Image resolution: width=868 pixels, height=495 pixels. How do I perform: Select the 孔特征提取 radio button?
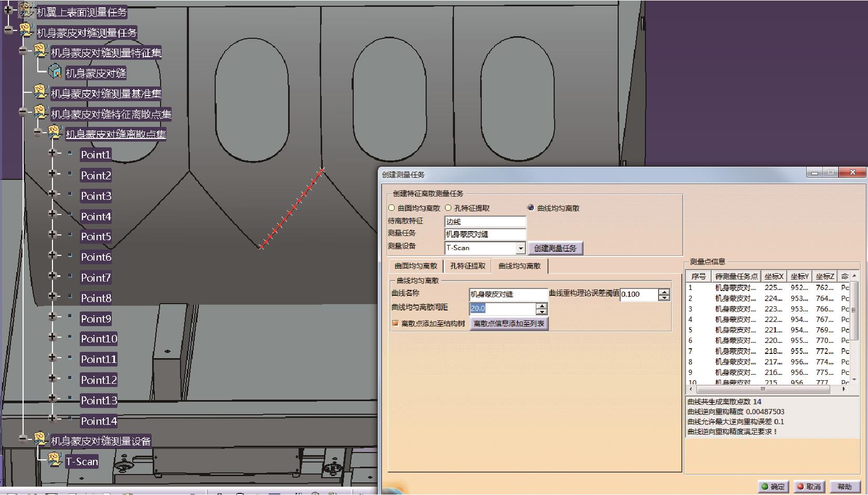(x=448, y=208)
